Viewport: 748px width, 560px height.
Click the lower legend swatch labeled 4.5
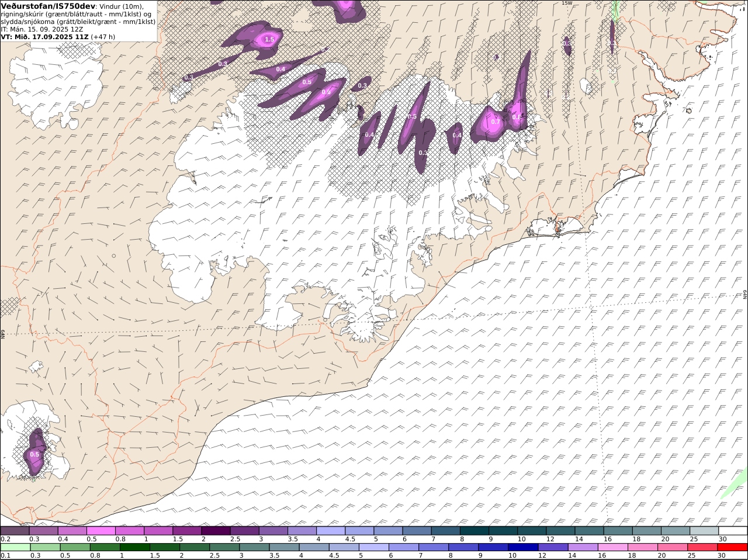(x=344, y=548)
